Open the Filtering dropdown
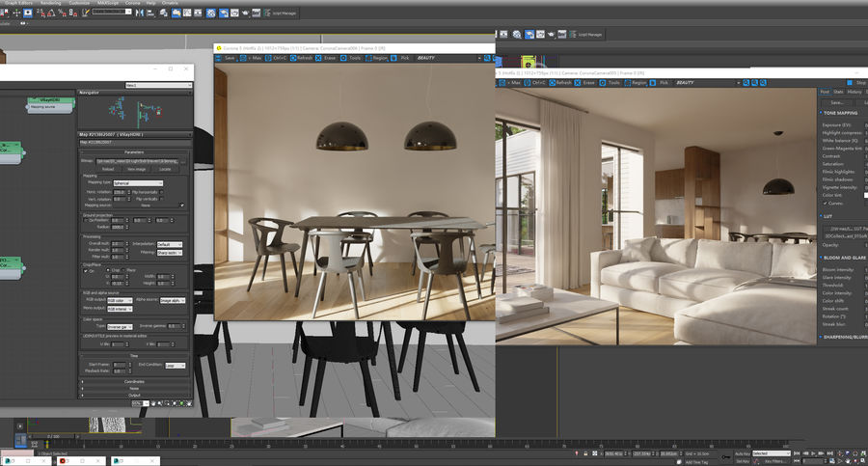 (170, 253)
